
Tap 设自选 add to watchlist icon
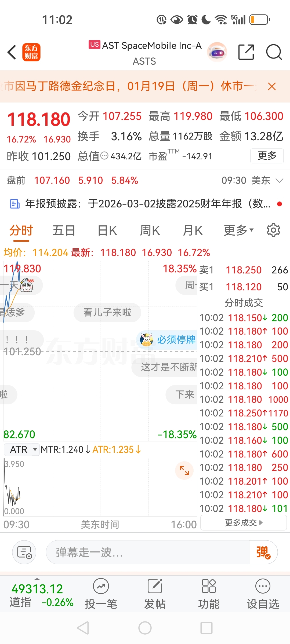(263, 594)
